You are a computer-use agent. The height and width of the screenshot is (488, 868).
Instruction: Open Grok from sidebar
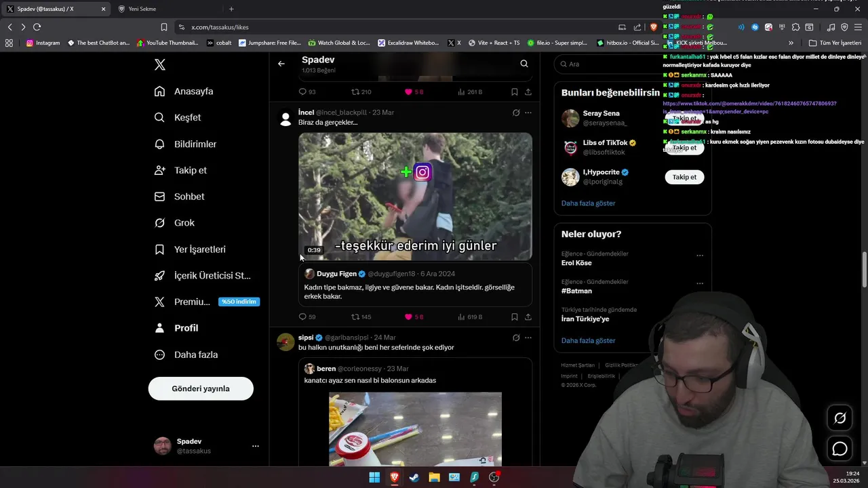point(174,223)
